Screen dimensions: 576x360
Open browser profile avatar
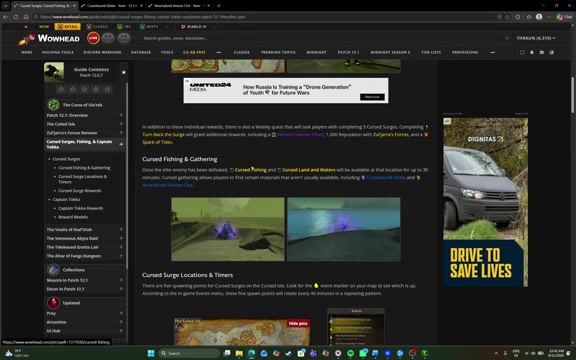click(x=539, y=17)
